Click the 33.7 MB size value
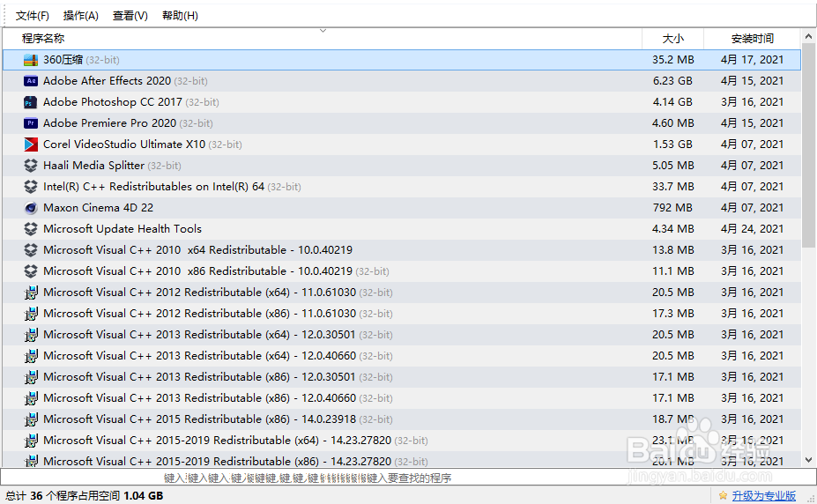 (672, 187)
